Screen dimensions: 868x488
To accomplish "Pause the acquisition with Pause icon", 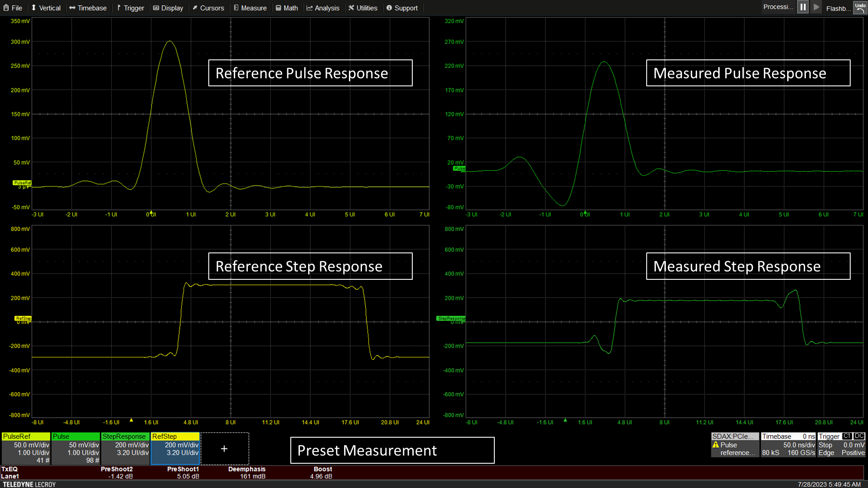I will 802,8.
